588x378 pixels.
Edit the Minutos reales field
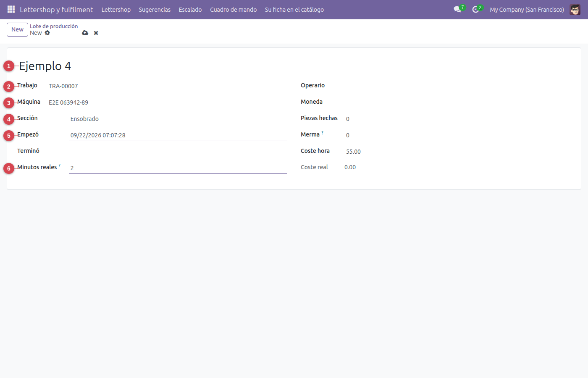point(178,168)
